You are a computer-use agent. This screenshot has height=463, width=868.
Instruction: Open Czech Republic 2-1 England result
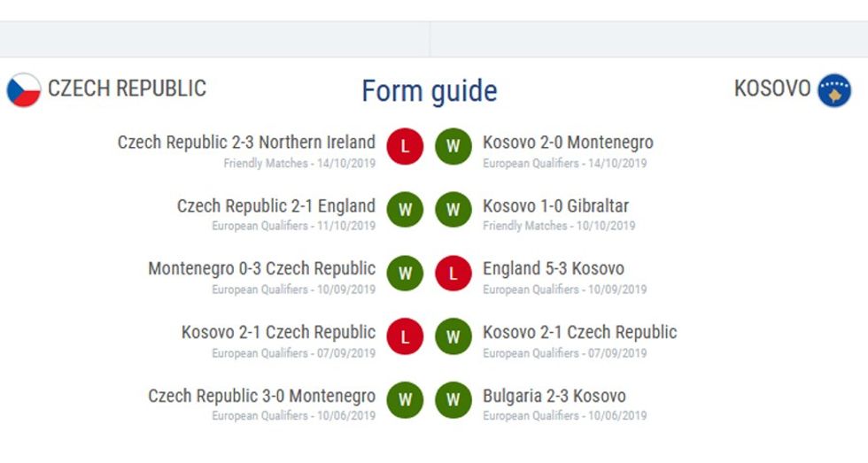point(275,206)
